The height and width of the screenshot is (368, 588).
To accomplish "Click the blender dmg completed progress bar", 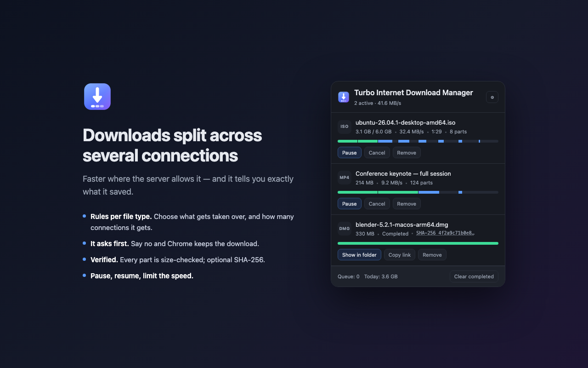I will point(418,243).
